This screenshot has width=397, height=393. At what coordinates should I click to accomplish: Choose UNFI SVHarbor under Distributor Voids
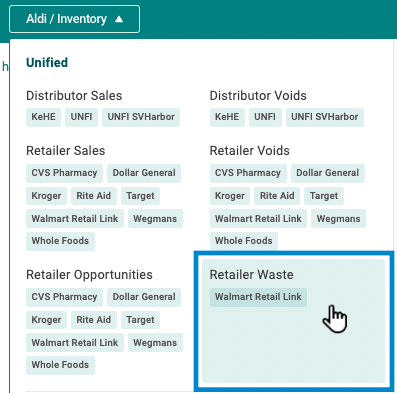pyautogui.click(x=325, y=117)
